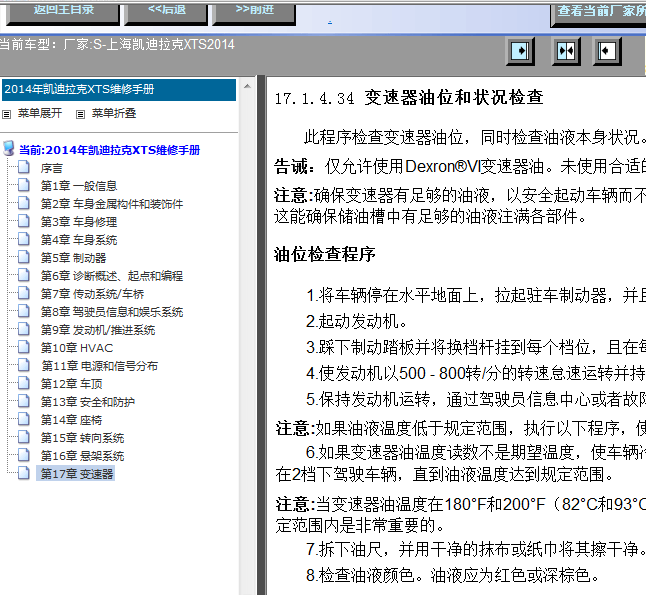Select root node 当前:2014年凯迪拉克XTS维修手册
Image resolution: width=646 pixels, height=595 pixels.
click(110, 150)
